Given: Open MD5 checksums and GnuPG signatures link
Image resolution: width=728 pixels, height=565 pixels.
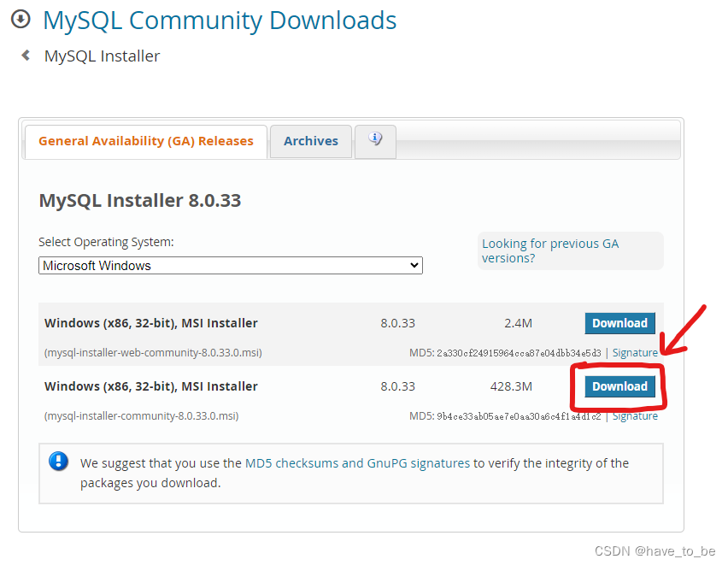Looking at the screenshot, I should pyautogui.click(x=357, y=463).
